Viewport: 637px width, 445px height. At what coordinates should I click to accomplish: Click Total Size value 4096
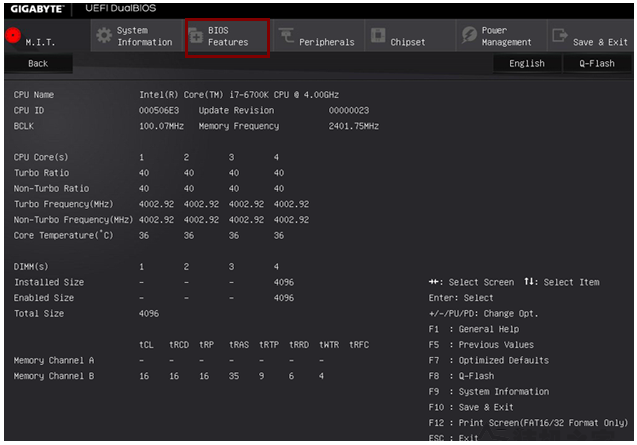pos(149,314)
